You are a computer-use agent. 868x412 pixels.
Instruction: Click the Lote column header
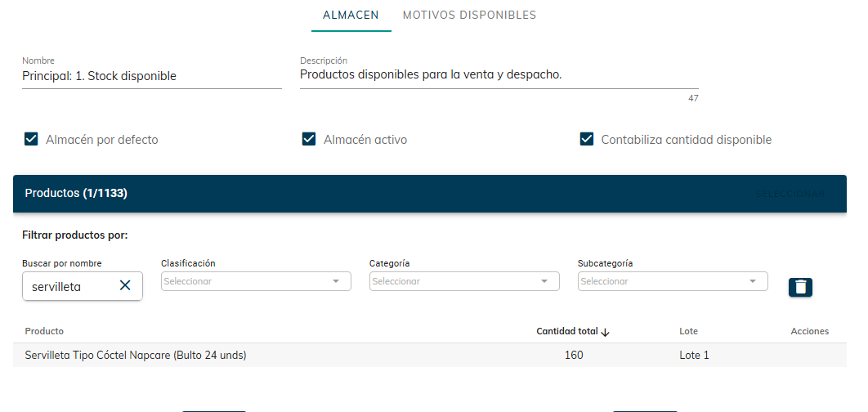688,331
